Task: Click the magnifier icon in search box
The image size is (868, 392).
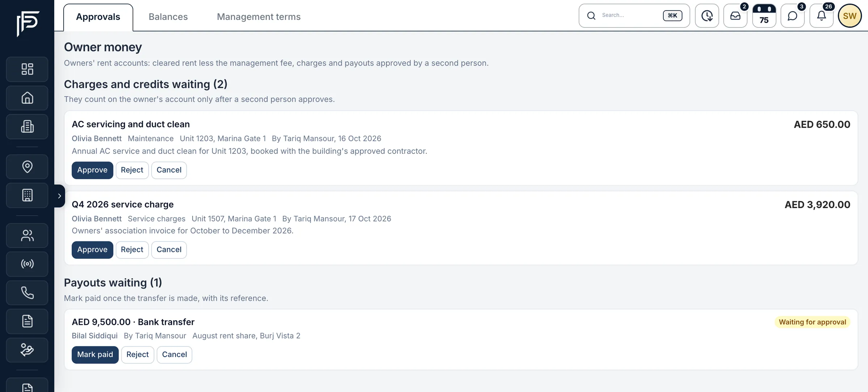Action: tap(591, 16)
